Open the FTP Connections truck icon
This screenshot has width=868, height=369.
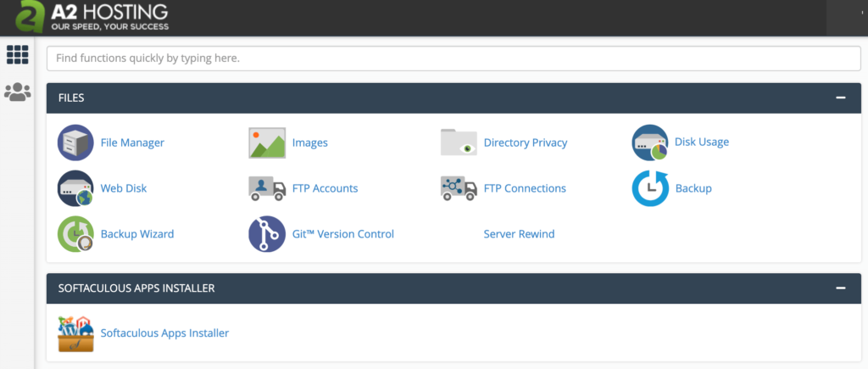[459, 188]
